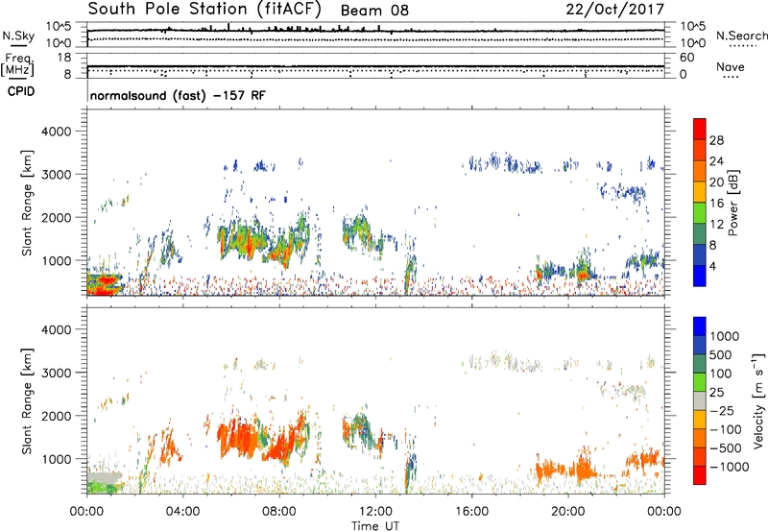Click the '60' tick on Nave axis

pyautogui.click(x=686, y=58)
